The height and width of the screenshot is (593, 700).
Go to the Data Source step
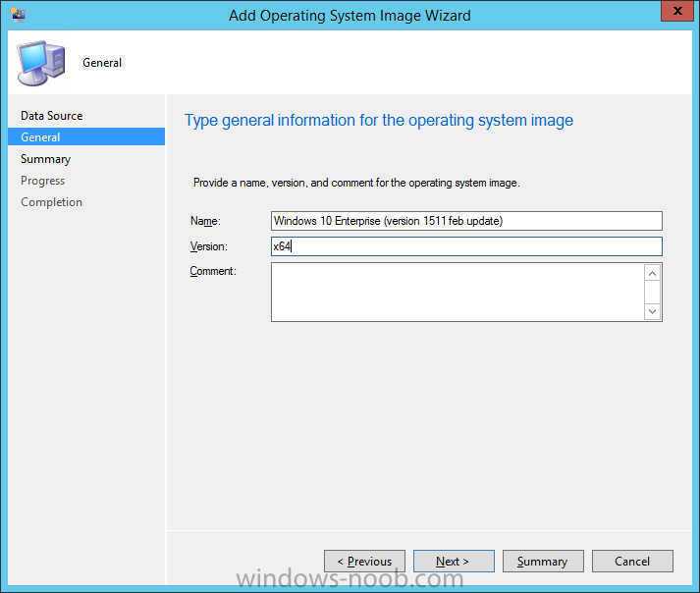tap(52, 116)
